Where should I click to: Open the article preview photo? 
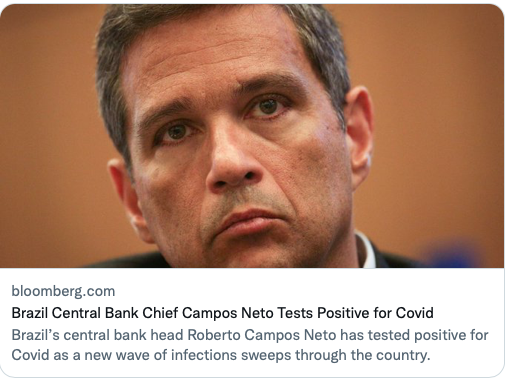tap(252, 136)
